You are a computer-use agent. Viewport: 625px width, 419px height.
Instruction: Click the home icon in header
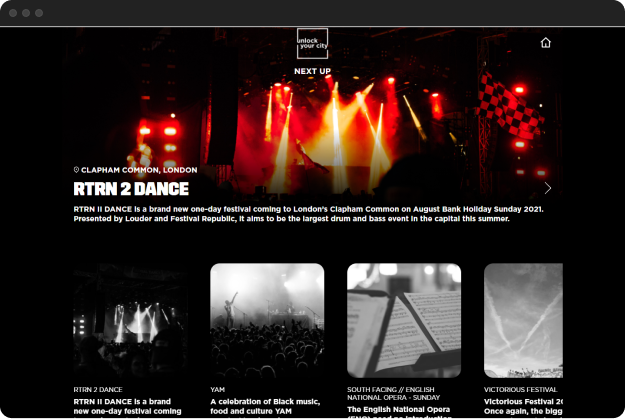click(545, 43)
